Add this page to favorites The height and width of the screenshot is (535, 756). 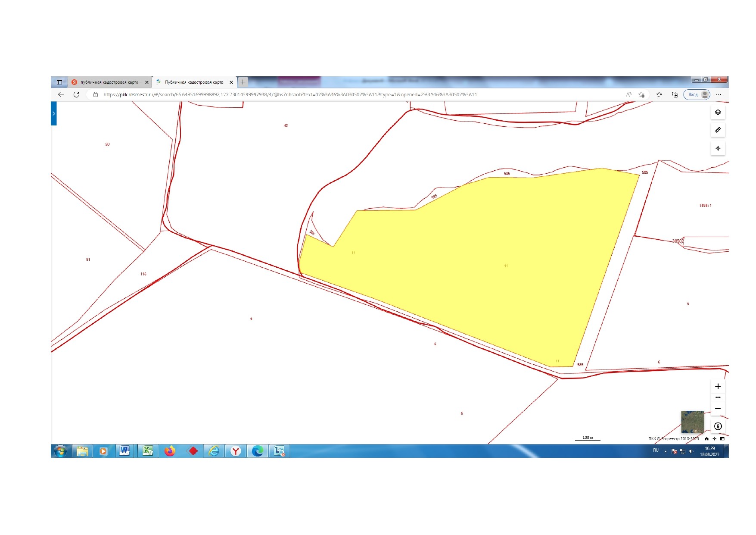tap(641, 94)
